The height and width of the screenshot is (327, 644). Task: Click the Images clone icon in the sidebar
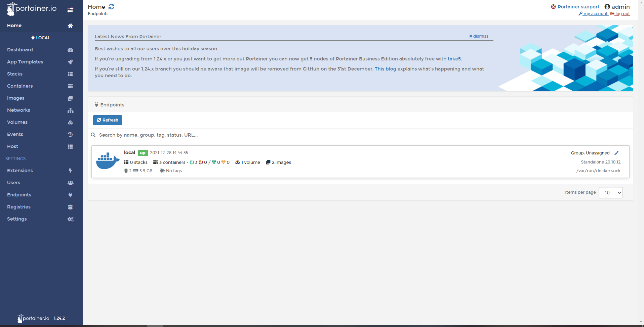coord(70,98)
